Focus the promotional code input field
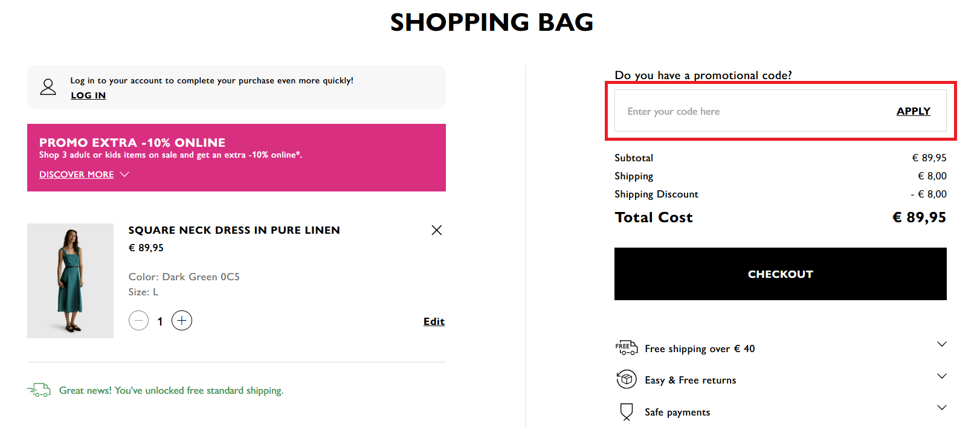Screen dimensions: 980x427 749,111
